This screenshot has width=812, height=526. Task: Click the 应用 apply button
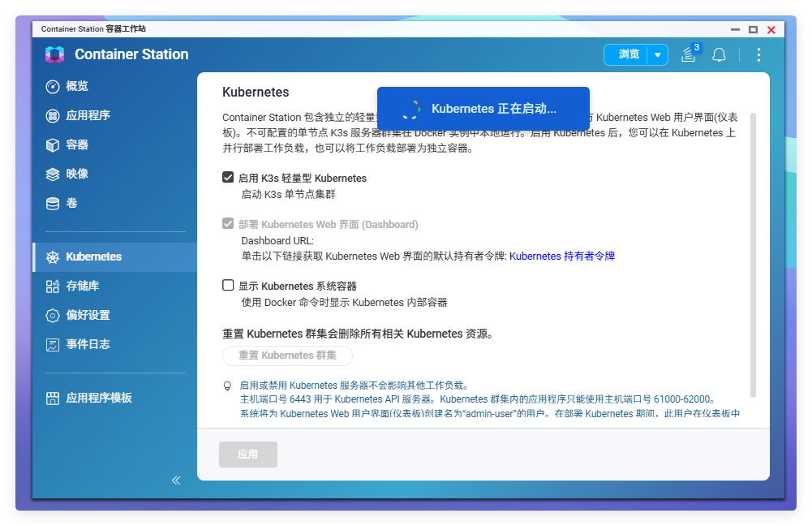247,455
